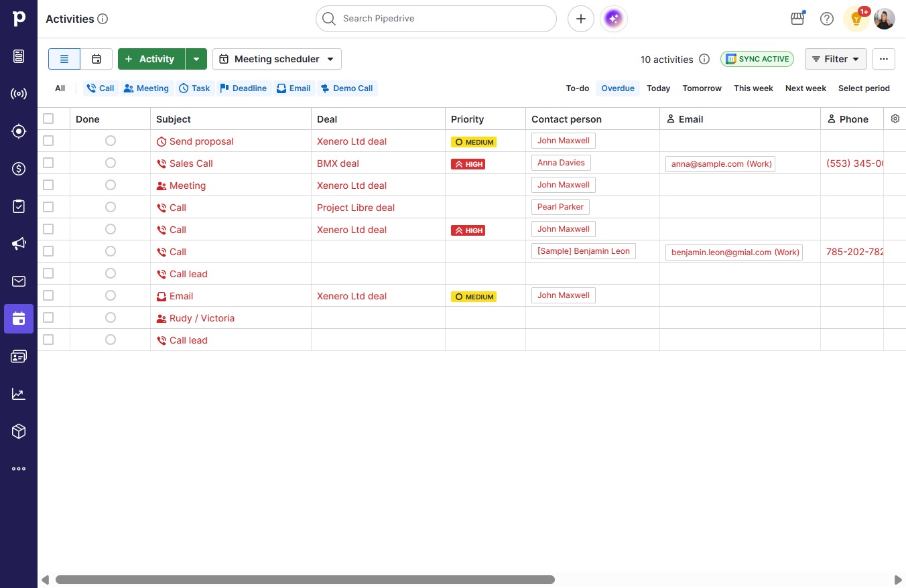Open the column settings gear icon

[895, 119]
